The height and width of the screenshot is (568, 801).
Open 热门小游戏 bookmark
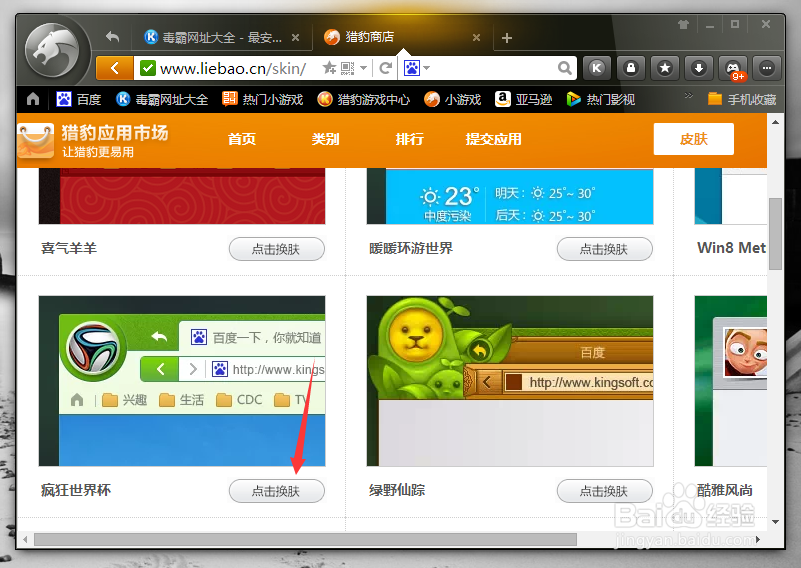263,99
